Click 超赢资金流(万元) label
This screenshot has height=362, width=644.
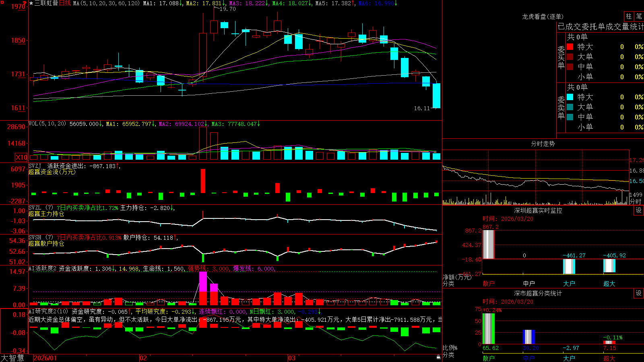(52, 172)
